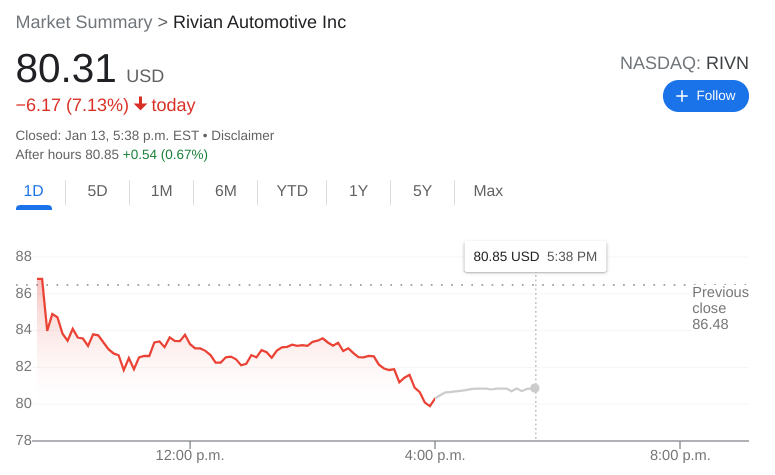Click the NASDAQ: RIVN ticker label
This screenshot has height=475, width=775.
click(x=685, y=63)
